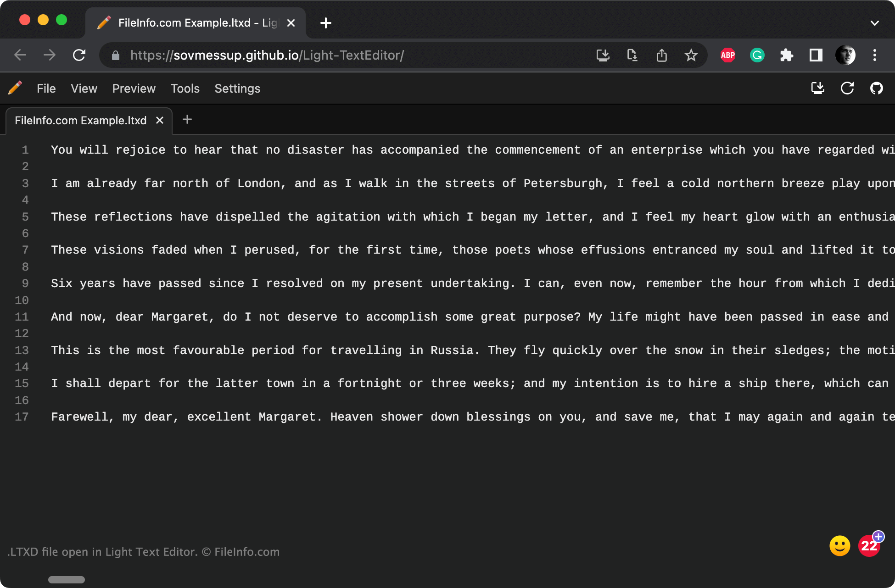Click the horizontal scrollbar thumb
Viewport: 895px width, 588px height.
click(x=67, y=580)
